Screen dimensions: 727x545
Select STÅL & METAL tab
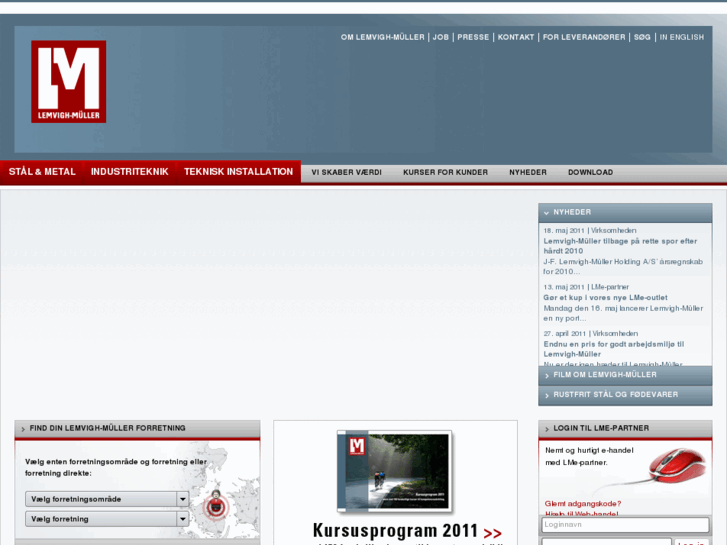(42, 172)
